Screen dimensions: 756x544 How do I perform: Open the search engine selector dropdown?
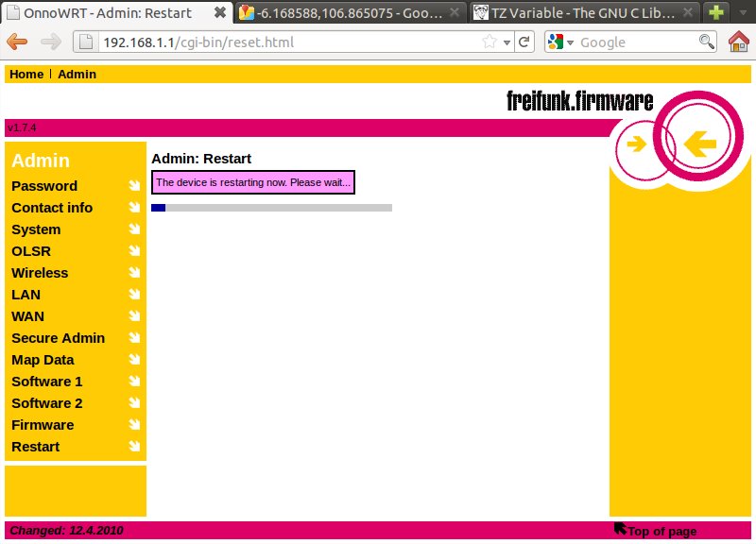560,42
